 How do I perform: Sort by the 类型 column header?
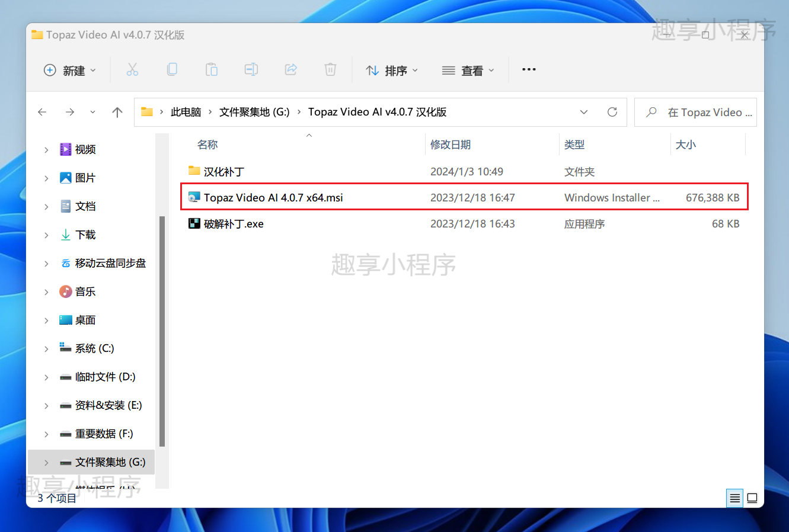coord(574,145)
